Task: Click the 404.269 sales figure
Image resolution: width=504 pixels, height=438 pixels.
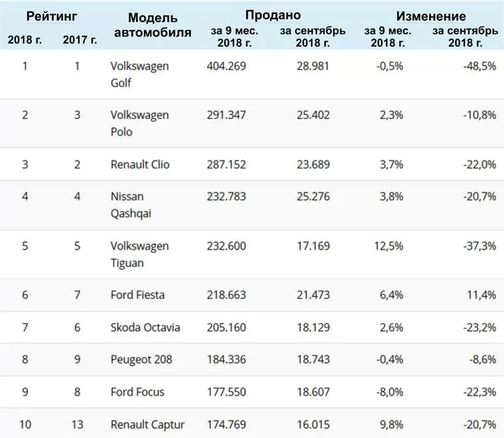Action: click(226, 66)
